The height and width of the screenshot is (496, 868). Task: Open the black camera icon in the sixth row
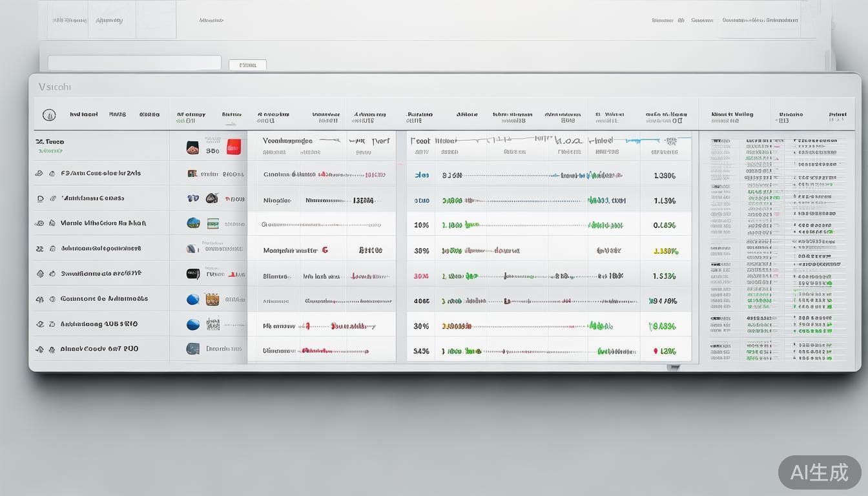coord(193,274)
